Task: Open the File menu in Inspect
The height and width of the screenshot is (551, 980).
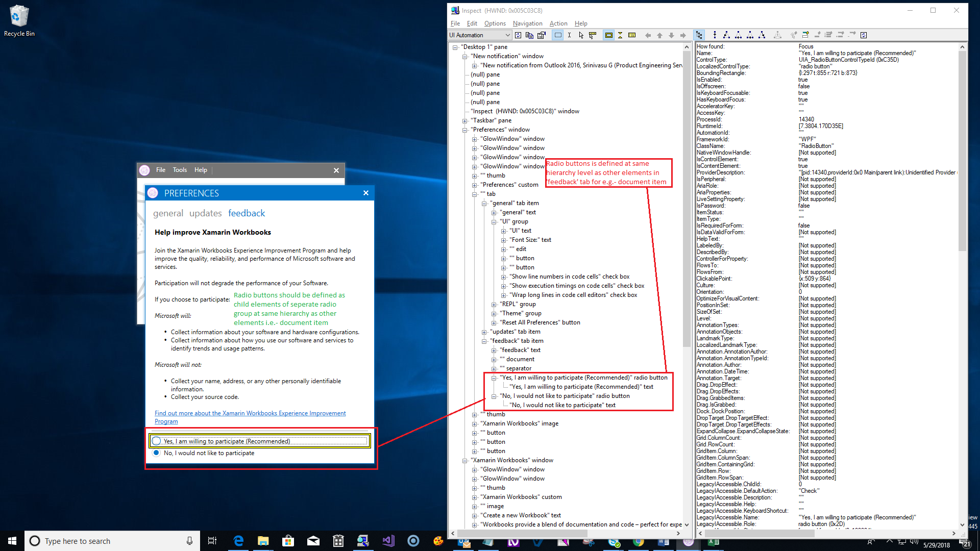Action: pos(455,23)
